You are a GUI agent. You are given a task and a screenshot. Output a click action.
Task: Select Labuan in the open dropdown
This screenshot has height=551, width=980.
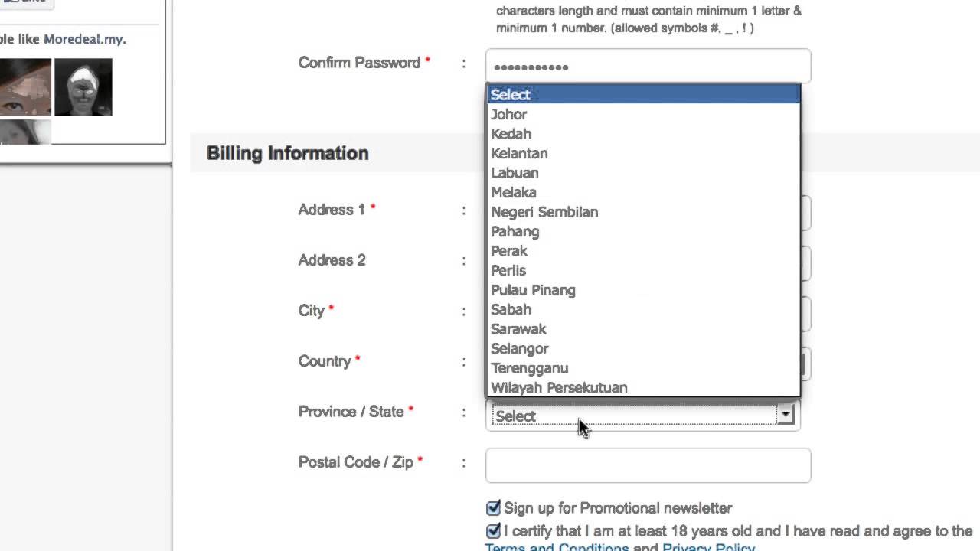pos(514,173)
